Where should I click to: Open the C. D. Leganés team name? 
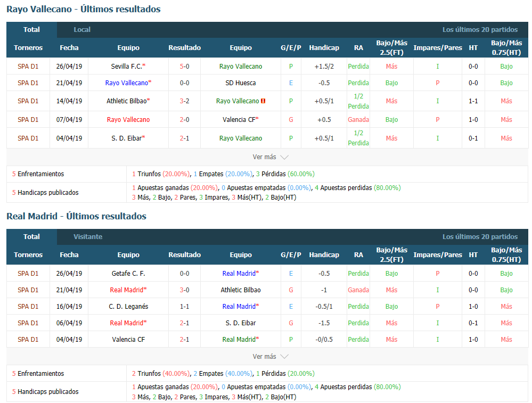pos(128,306)
